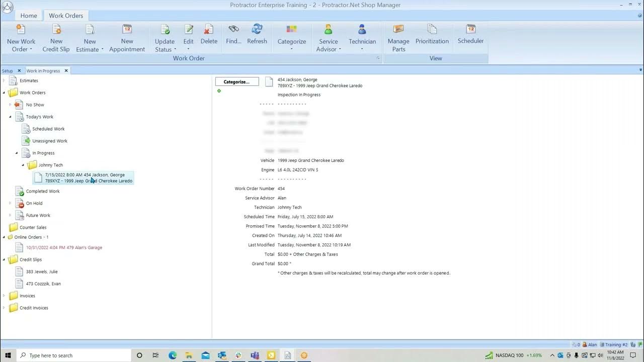
Task: Switch to the Setup document tab
Action: (x=8, y=71)
